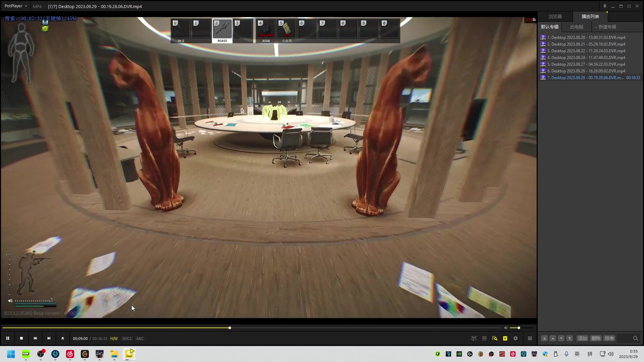Screen dimensions: 644x362
Task: Pin PotPlayer window on top
Action: pyautogui.click(x=605, y=6)
